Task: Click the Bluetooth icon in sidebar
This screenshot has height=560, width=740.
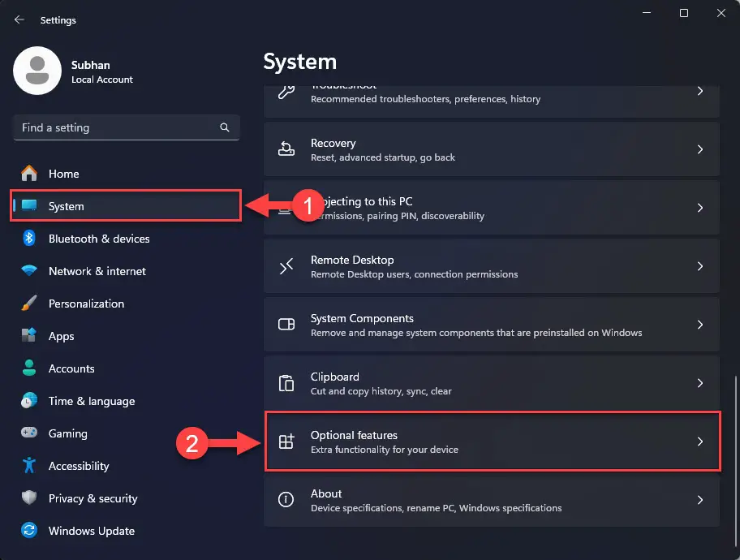Action: 29,238
